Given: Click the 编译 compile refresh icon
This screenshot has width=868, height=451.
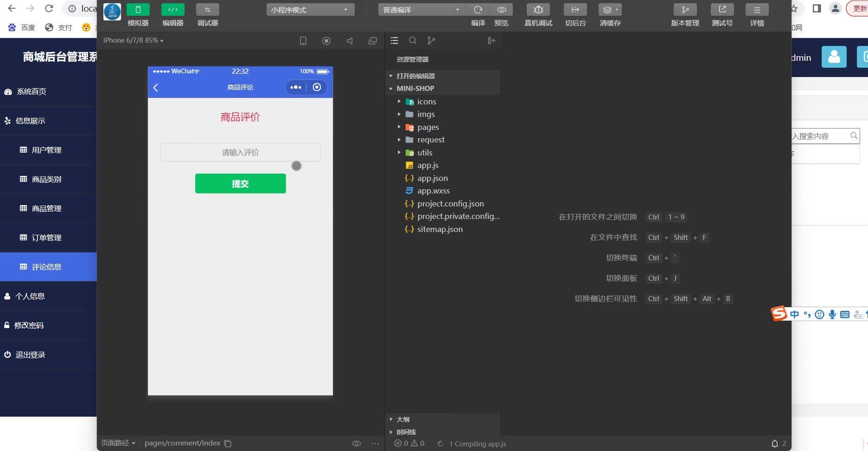Looking at the screenshot, I should pyautogui.click(x=478, y=10).
